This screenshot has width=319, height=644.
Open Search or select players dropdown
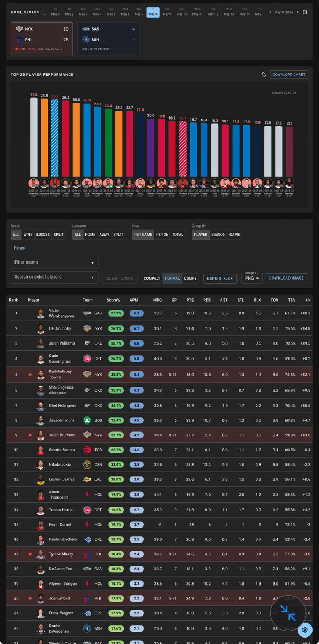pyautogui.click(x=54, y=277)
